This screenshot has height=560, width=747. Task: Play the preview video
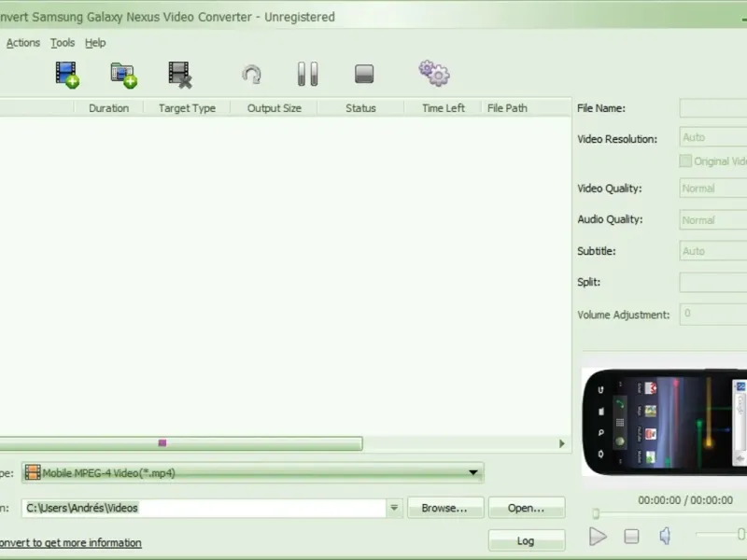(598, 537)
